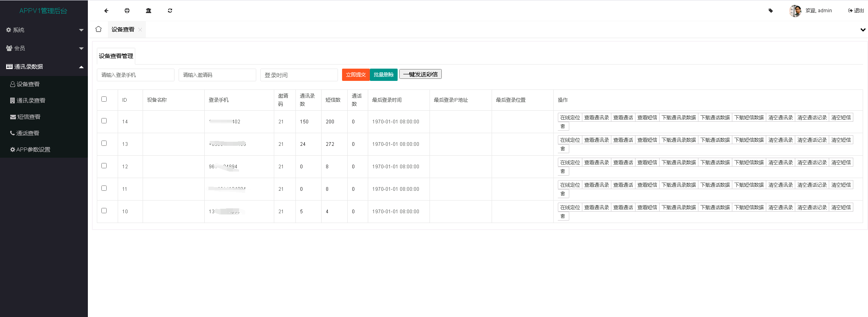868x317 pixels.
Task: Check the checkbox for row ID 11
Action: [x=104, y=188]
